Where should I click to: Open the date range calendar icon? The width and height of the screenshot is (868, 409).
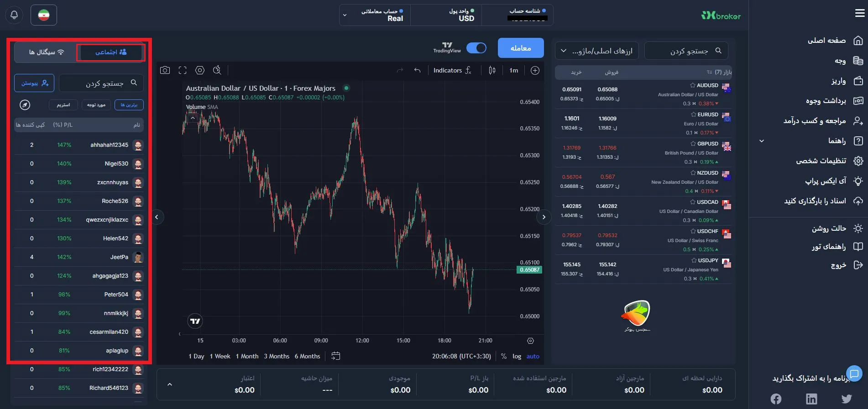coord(336,356)
